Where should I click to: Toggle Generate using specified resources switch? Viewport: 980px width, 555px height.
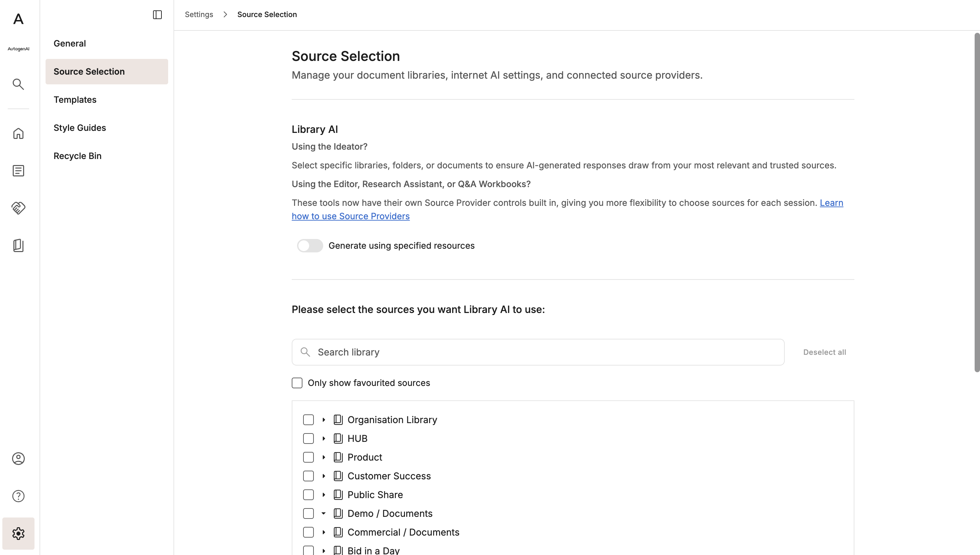tap(310, 246)
